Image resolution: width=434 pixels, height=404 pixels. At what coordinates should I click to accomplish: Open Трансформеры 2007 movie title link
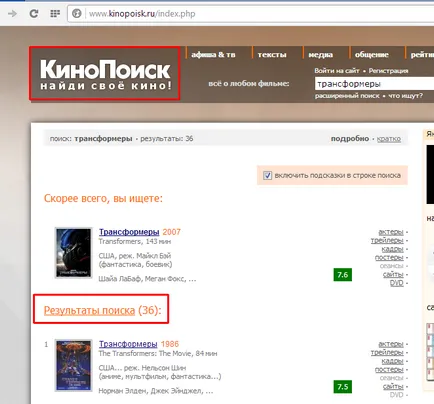(x=129, y=232)
